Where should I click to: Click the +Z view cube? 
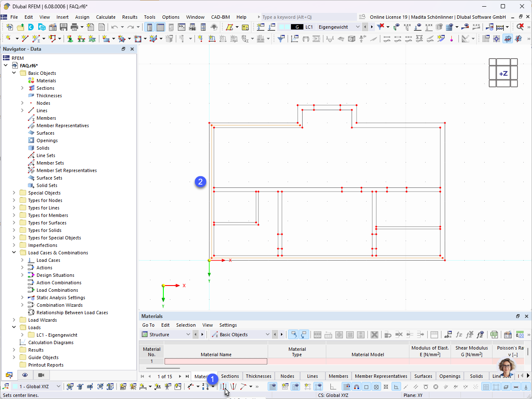503,73
